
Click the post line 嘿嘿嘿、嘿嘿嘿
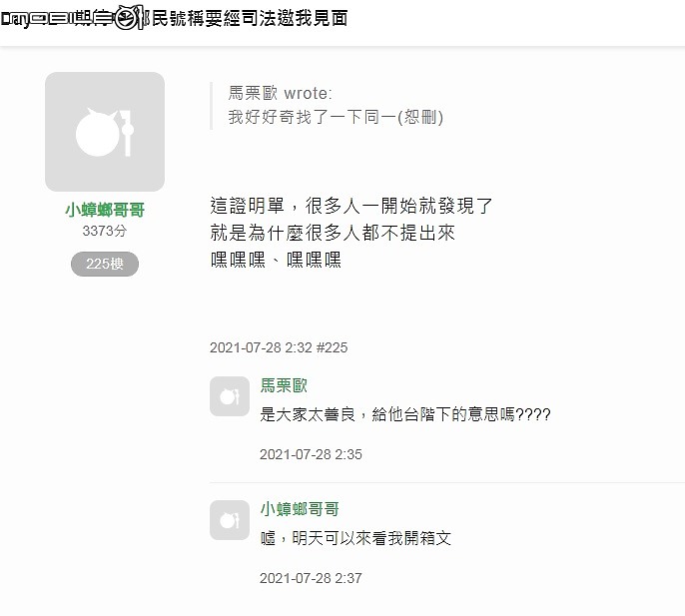point(277,261)
